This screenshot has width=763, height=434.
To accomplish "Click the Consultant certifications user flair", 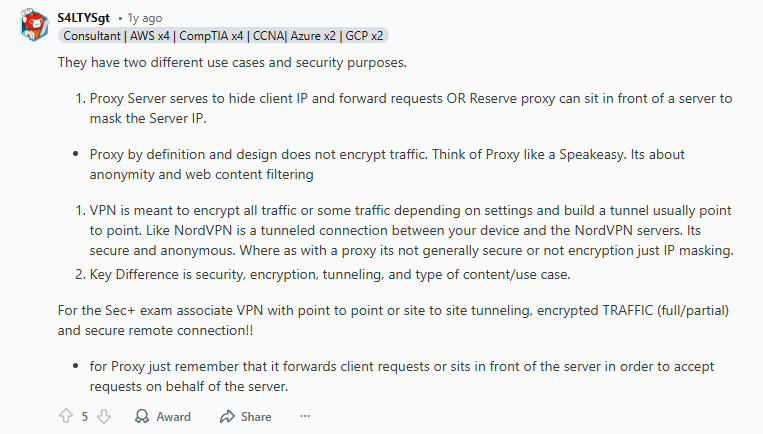I will pos(224,35).
